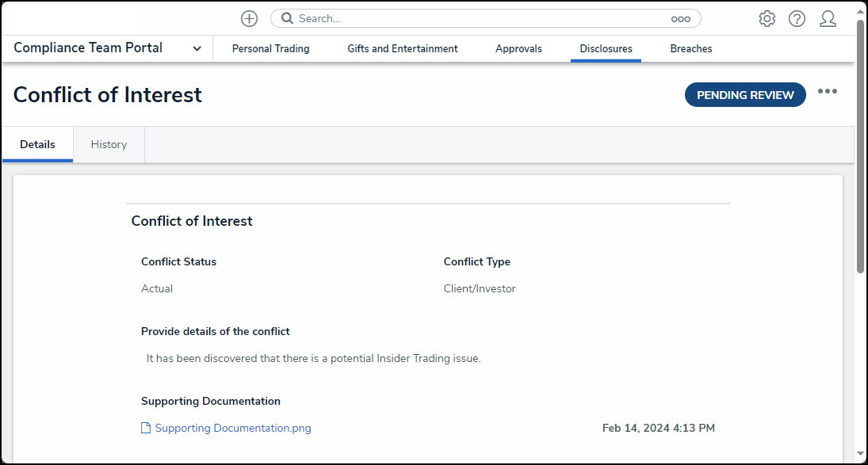The image size is (868, 465).
Task: Click the file icon beside Supporting Documentation.png
Action: (x=145, y=429)
